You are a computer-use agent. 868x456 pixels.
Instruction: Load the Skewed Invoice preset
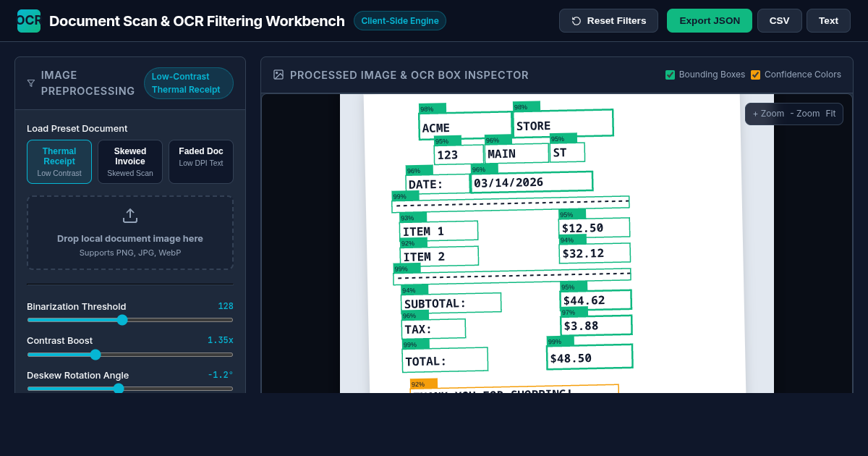coord(130,161)
